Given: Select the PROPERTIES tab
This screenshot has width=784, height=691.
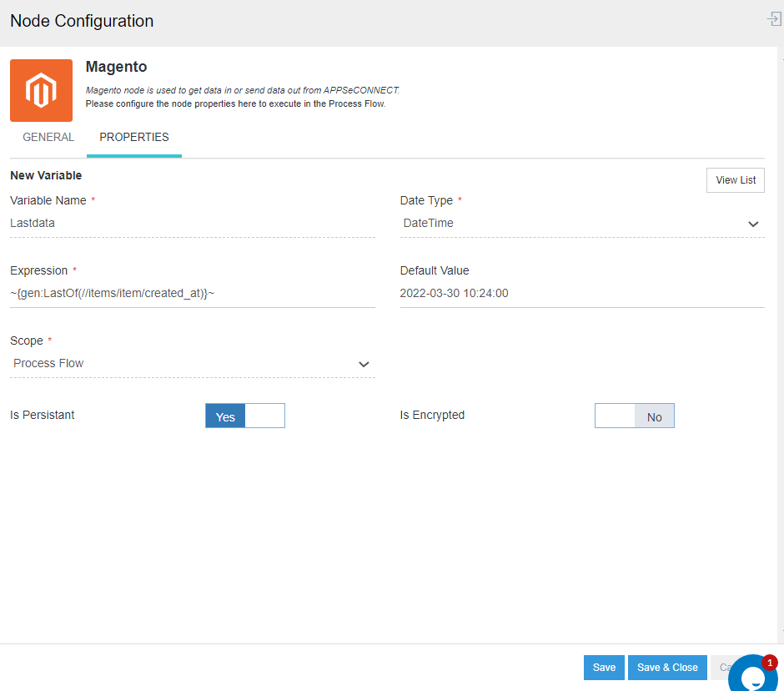Looking at the screenshot, I should pyautogui.click(x=134, y=137).
